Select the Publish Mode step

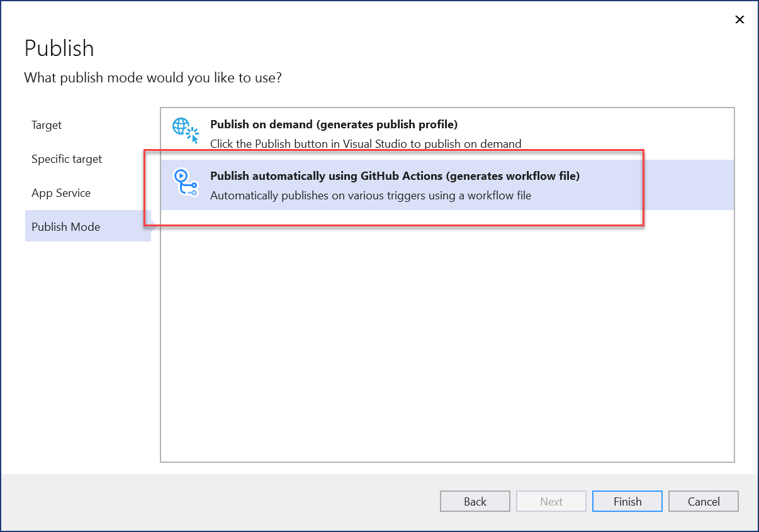65,226
